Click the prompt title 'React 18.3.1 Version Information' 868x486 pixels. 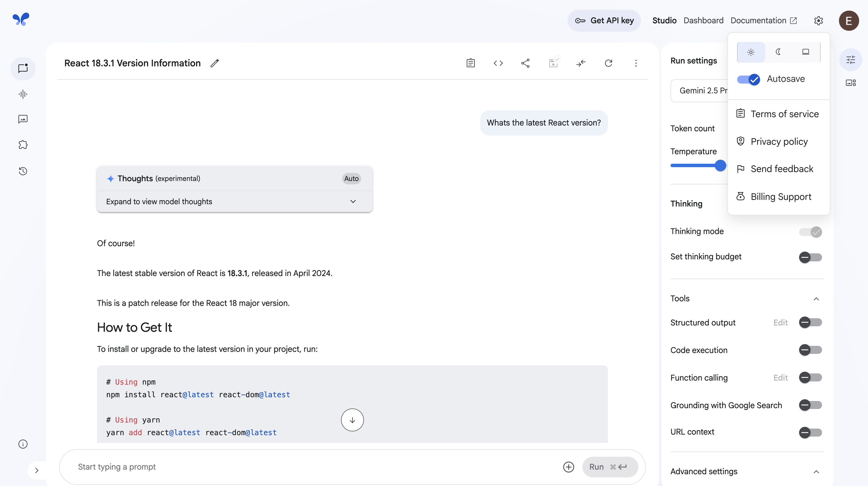pos(132,63)
